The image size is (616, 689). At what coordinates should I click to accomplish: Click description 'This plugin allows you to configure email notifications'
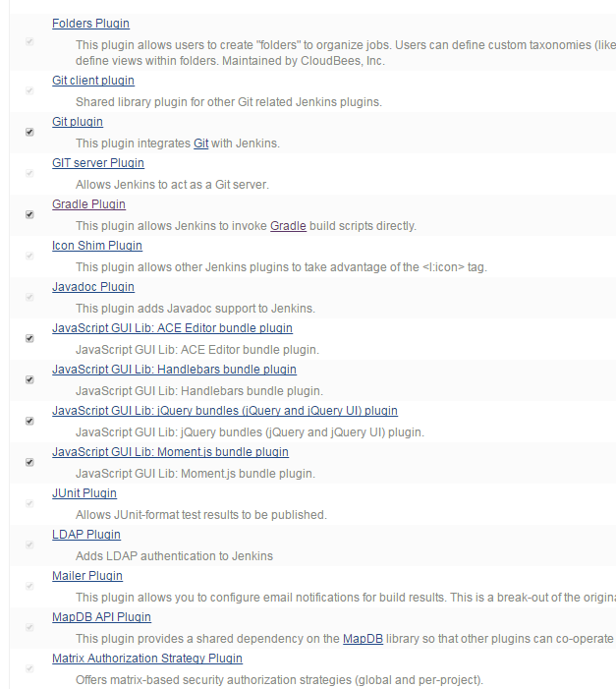tap(346, 598)
